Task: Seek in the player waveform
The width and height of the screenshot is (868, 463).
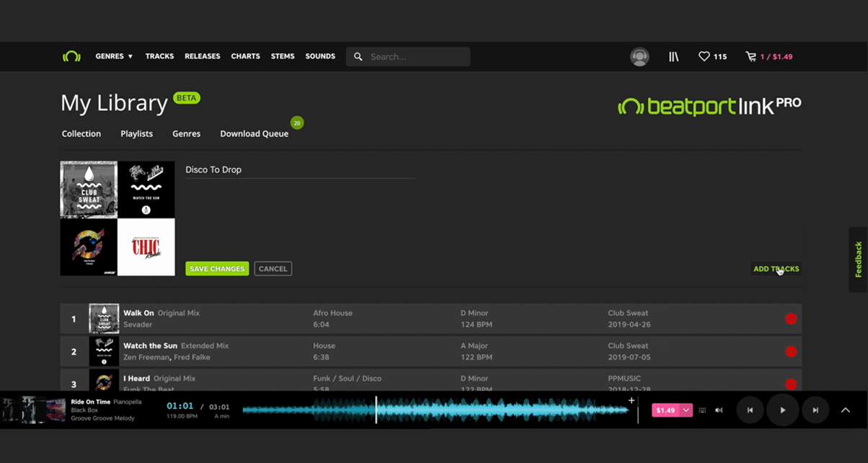Action: (436, 410)
